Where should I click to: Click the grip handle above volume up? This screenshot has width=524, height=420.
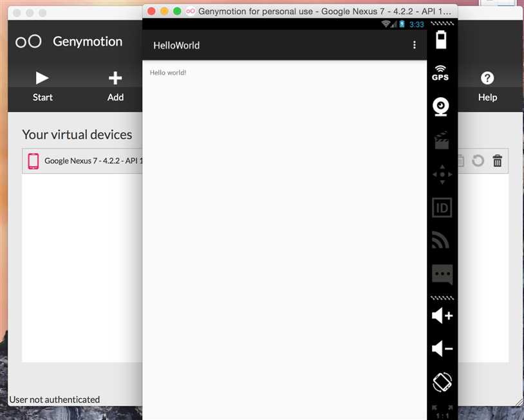[442, 297]
